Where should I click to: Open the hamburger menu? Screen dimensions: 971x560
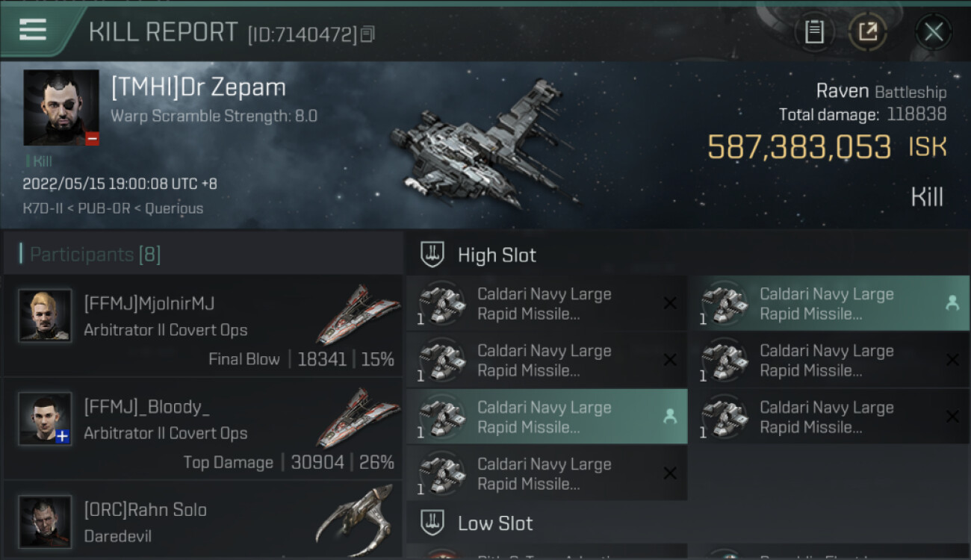pos(33,30)
